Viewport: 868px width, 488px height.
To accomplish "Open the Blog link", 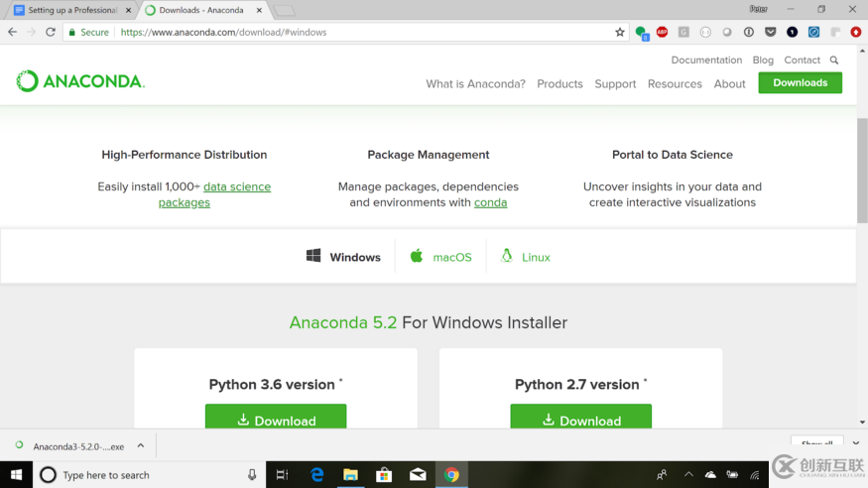I will [763, 60].
